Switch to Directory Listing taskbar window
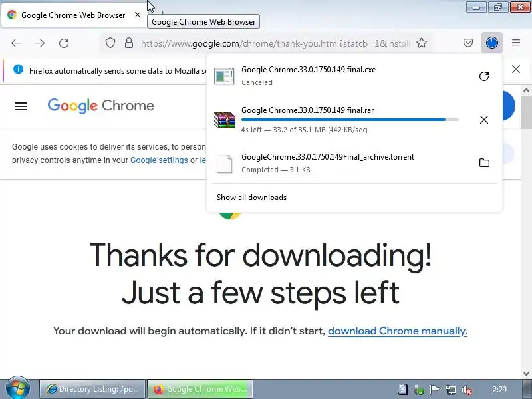 92,389
